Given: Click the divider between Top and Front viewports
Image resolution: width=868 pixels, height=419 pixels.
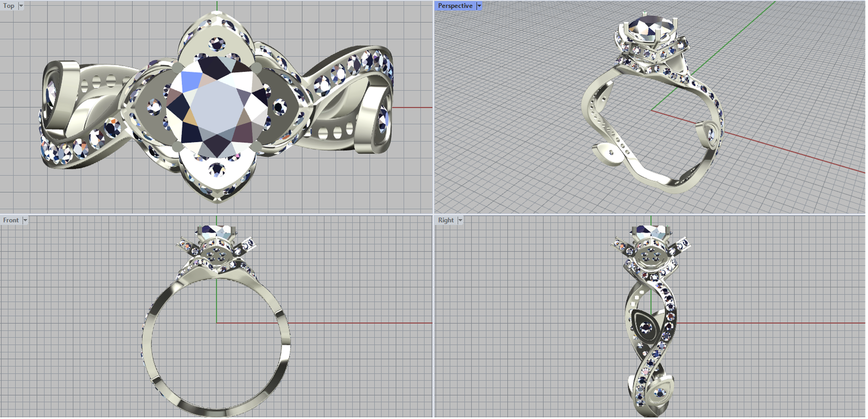Looking at the screenshot, I should click(217, 214).
